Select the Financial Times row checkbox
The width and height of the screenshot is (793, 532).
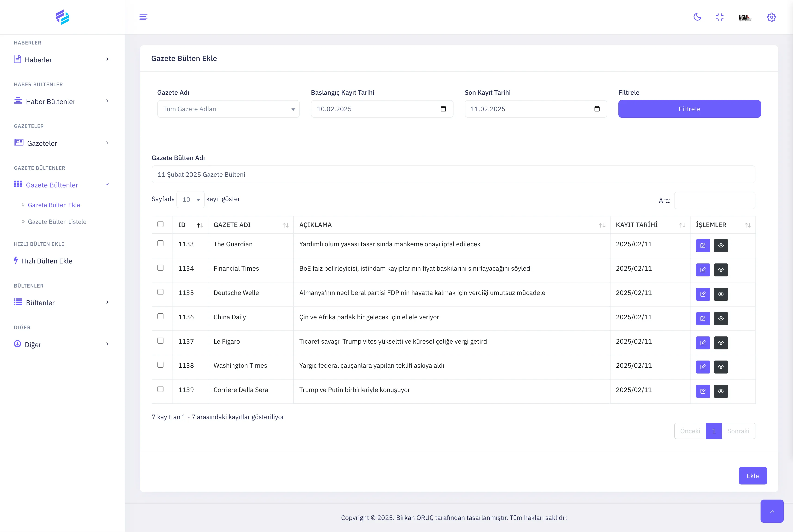[x=160, y=268]
